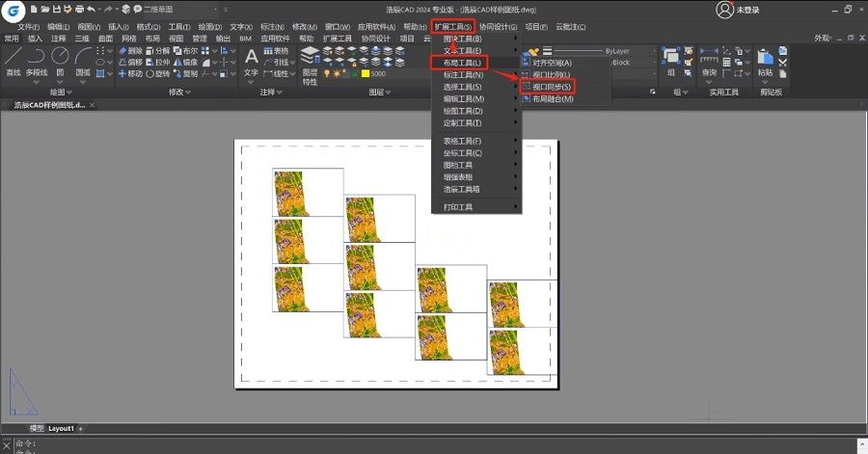Click the 粘贴 (Paste) icon
868x454 pixels.
pos(765,63)
